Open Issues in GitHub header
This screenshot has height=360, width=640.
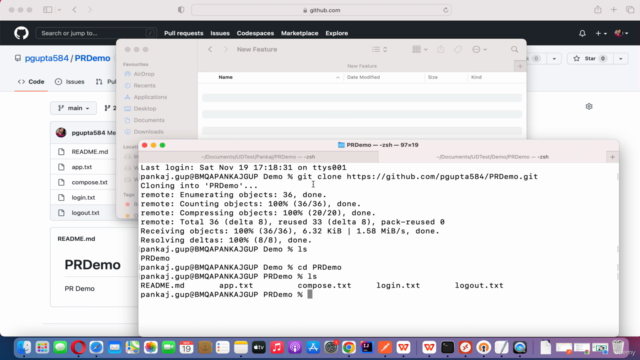(x=220, y=33)
